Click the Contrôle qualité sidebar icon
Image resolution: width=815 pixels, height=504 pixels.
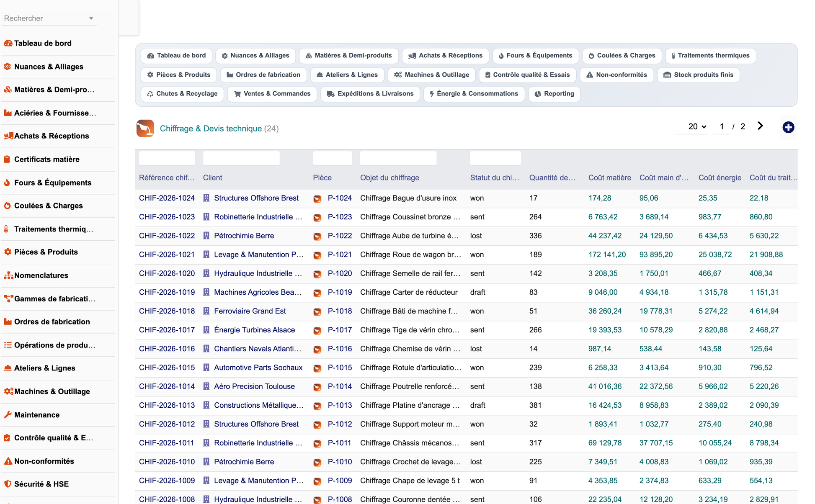point(7,438)
